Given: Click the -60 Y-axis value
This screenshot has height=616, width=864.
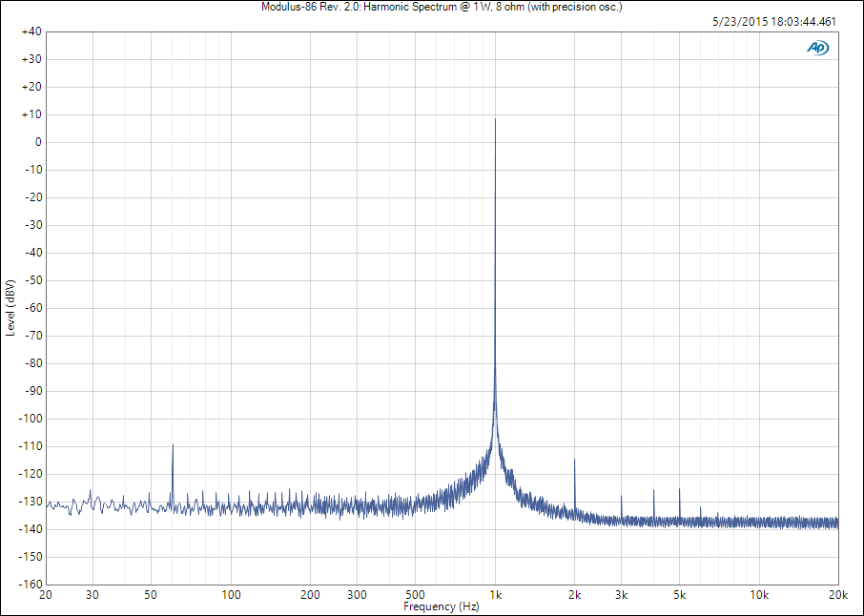Looking at the screenshot, I should pyautogui.click(x=33, y=308).
